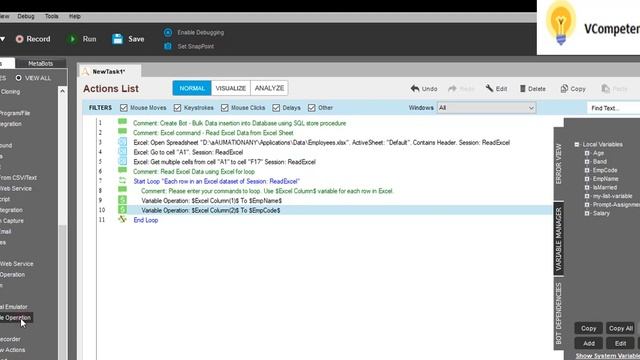Open the BOT DEPENDENCIES side tab

point(559,313)
